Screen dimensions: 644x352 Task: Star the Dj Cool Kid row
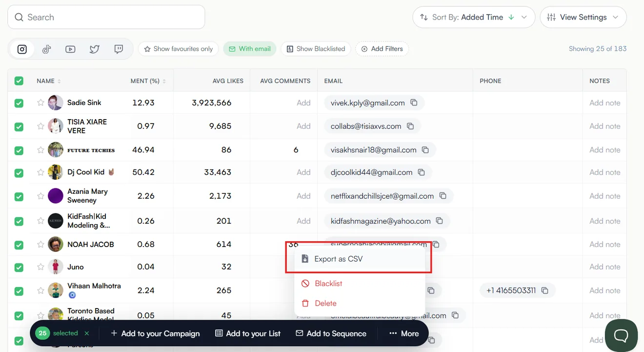tap(40, 172)
